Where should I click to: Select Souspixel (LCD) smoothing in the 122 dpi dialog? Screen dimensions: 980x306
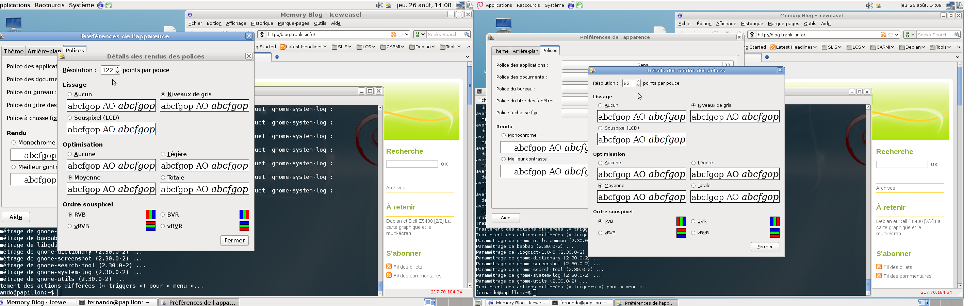pyautogui.click(x=70, y=117)
